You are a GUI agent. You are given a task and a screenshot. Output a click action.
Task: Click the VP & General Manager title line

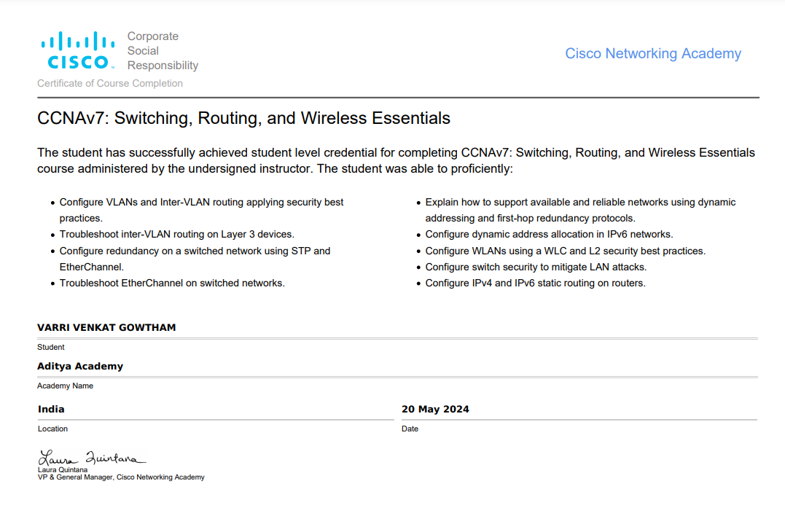(x=121, y=477)
